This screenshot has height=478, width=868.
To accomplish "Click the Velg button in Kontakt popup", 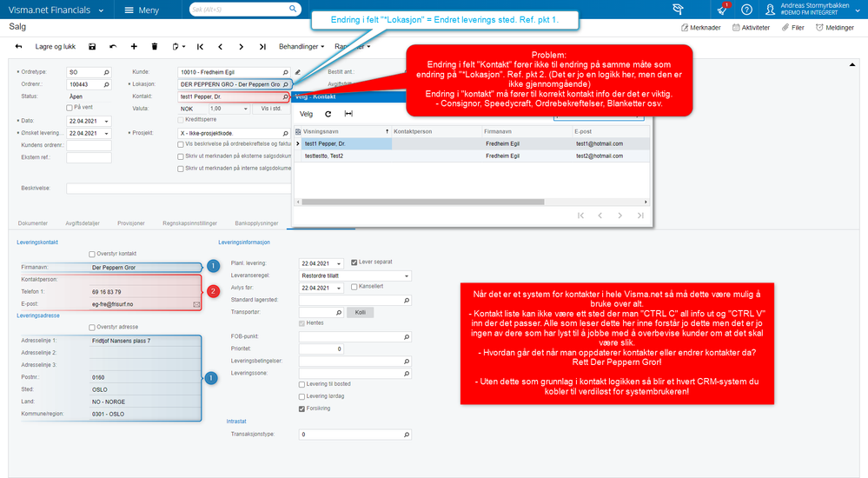I will (306, 114).
